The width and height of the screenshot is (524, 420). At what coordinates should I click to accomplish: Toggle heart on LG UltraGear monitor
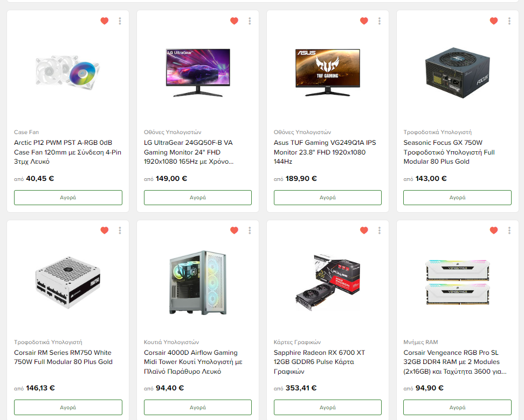point(235,21)
